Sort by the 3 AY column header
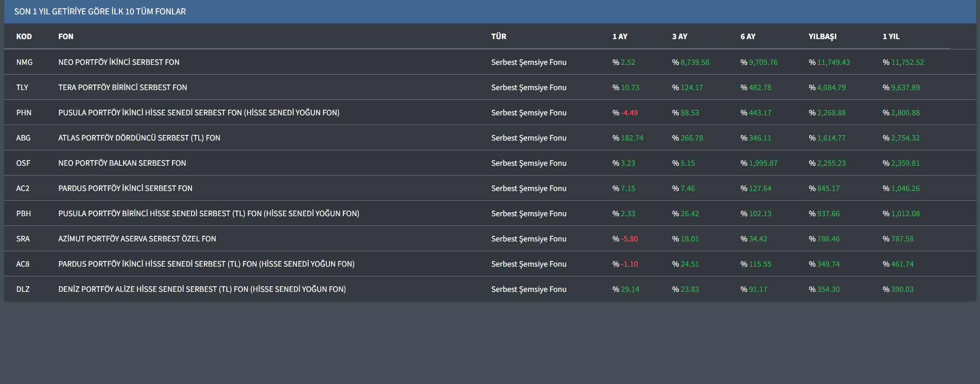Image resolution: width=980 pixels, height=384 pixels. 679,37
